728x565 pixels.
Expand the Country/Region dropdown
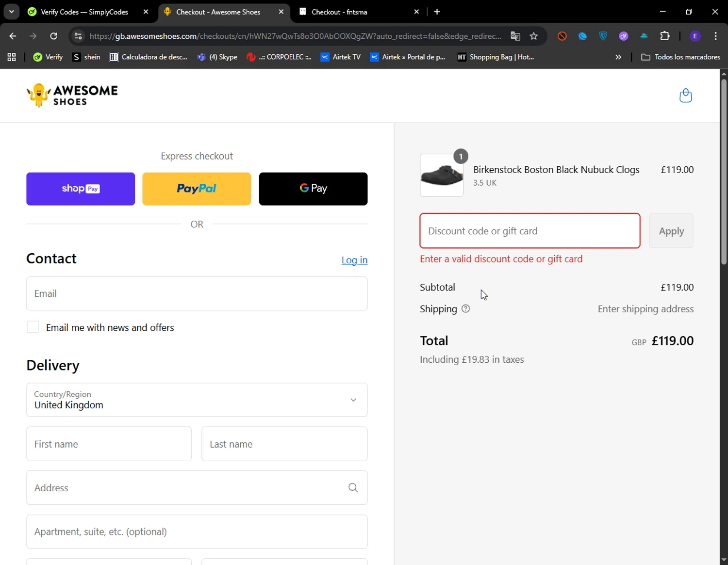pyautogui.click(x=197, y=400)
